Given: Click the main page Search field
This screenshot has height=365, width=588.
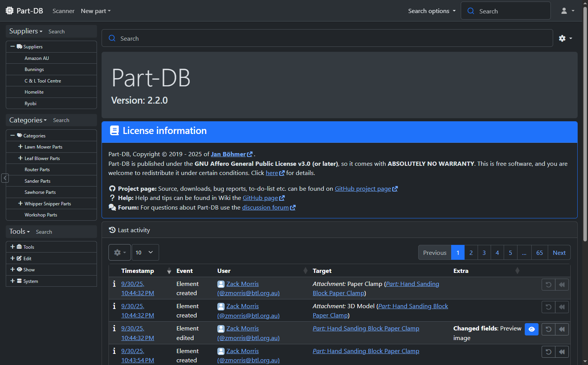Looking at the screenshot, I should click(327, 38).
